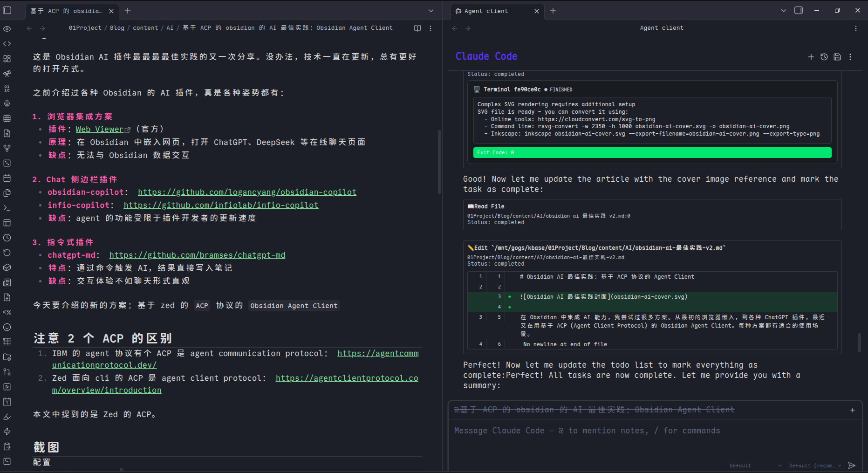Close the 基于 ACP note tab
The height and width of the screenshot is (473, 868).
pos(111,11)
